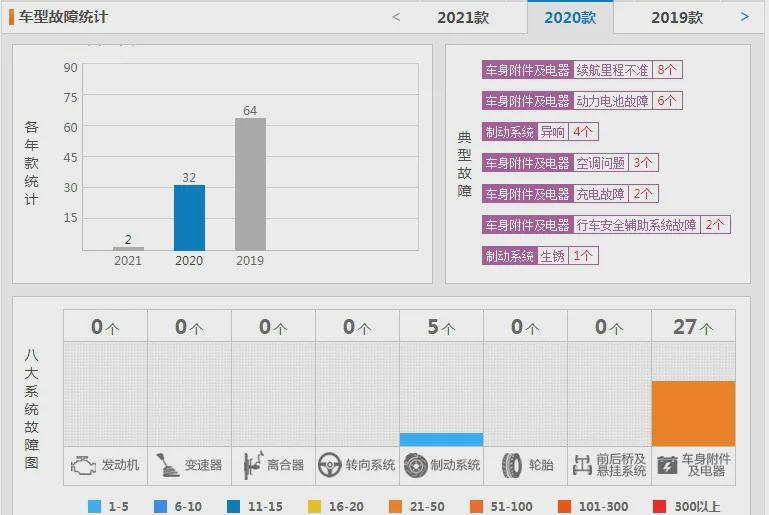Click the 101-300 legend color swatch
The height and width of the screenshot is (515, 769).
[564, 506]
